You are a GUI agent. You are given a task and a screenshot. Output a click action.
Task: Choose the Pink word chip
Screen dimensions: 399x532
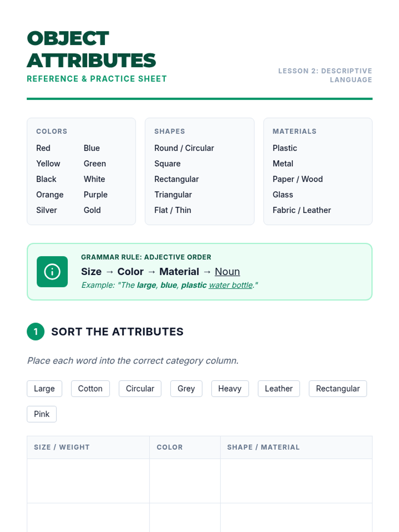click(x=42, y=414)
